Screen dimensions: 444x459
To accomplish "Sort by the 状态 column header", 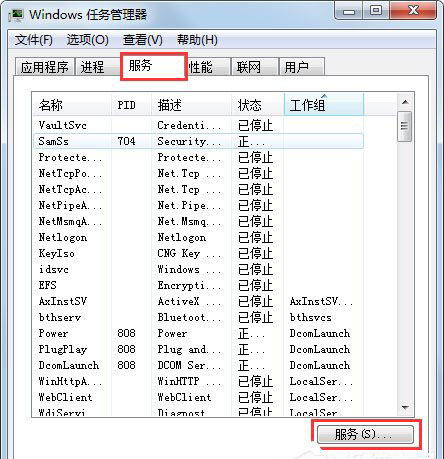I will coord(258,105).
